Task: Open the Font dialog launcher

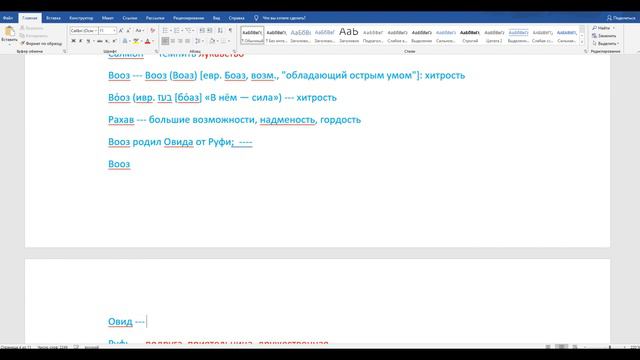Action: point(156,51)
